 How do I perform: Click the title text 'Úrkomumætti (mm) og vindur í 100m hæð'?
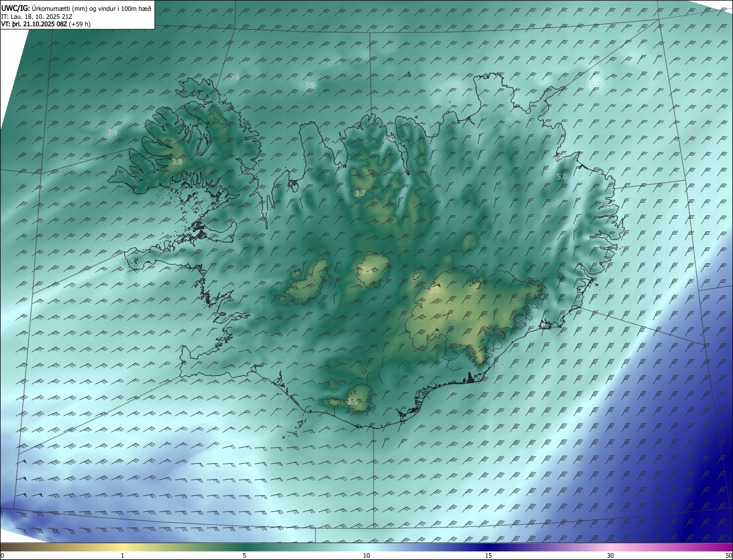tap(92, 9)
